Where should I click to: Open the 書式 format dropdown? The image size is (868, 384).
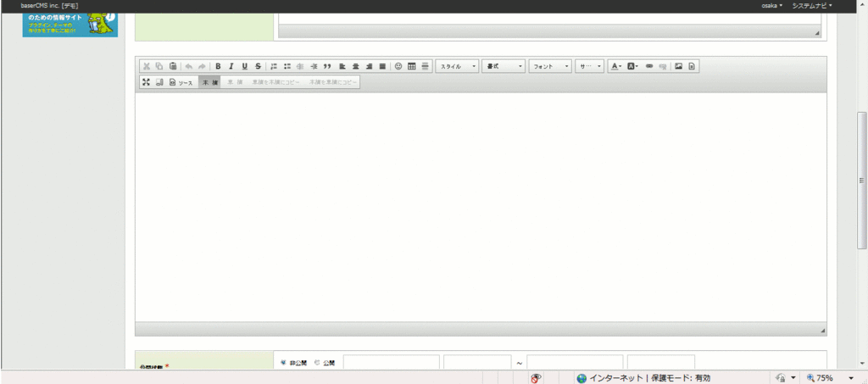pos(504,66)
